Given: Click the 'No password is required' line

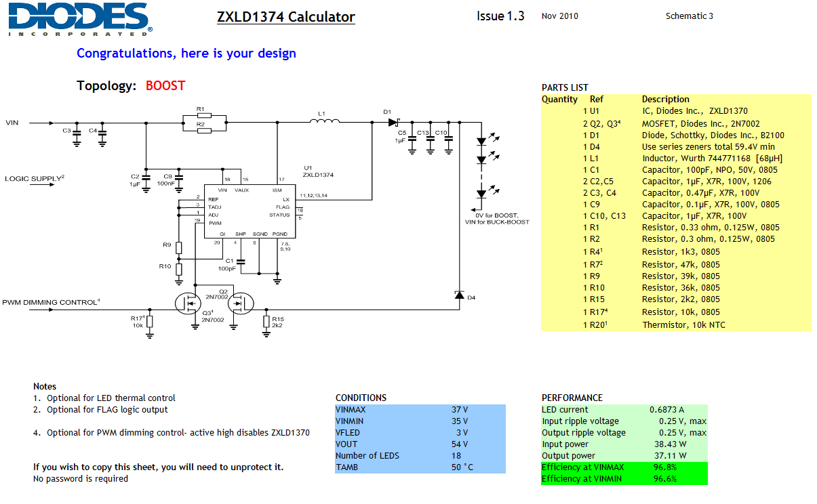Looking at the screenshot, I should 81,478.
